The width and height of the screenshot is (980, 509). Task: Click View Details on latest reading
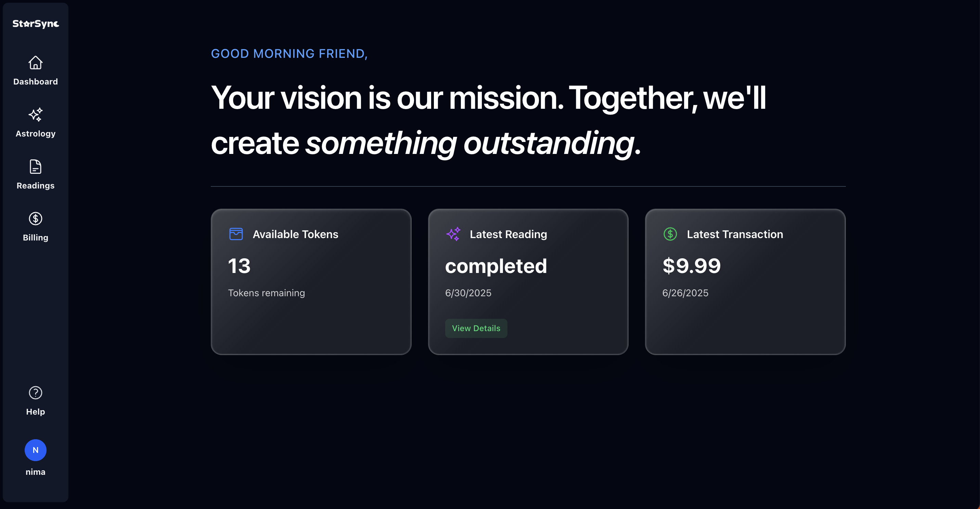coord(476,328)
